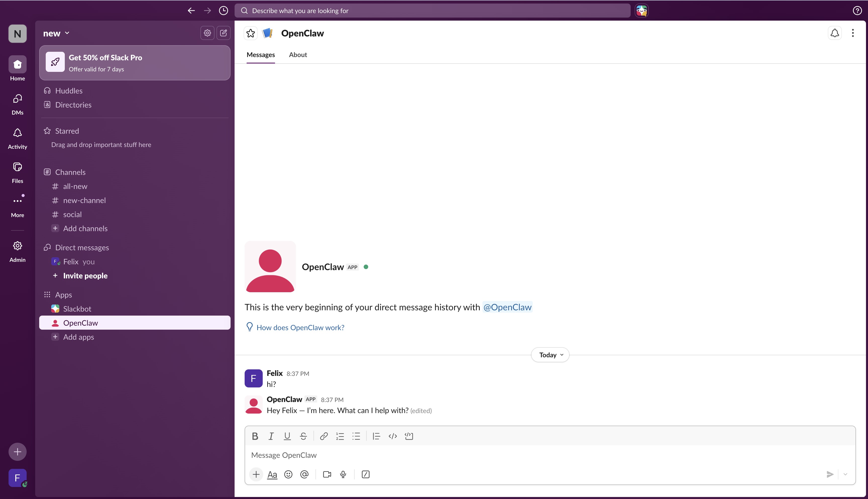Toggle bulleted list formatting

(x=356, y=436)
